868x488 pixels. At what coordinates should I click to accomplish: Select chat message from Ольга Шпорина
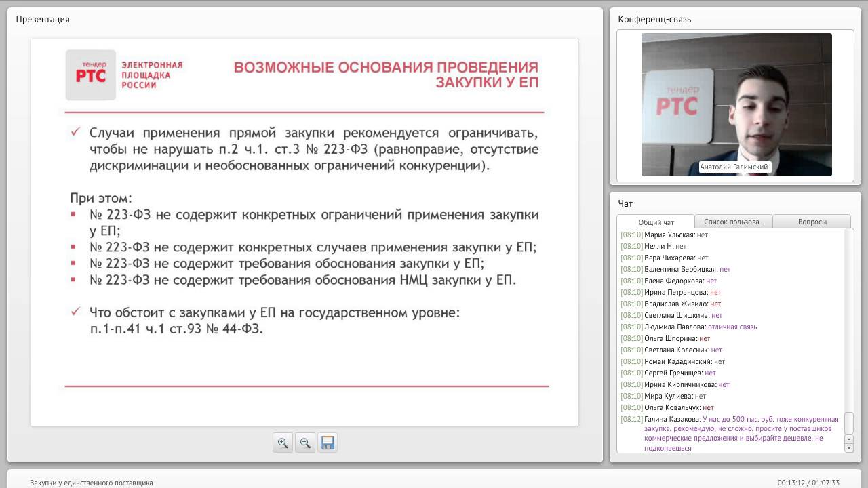[x=665, y=338]
